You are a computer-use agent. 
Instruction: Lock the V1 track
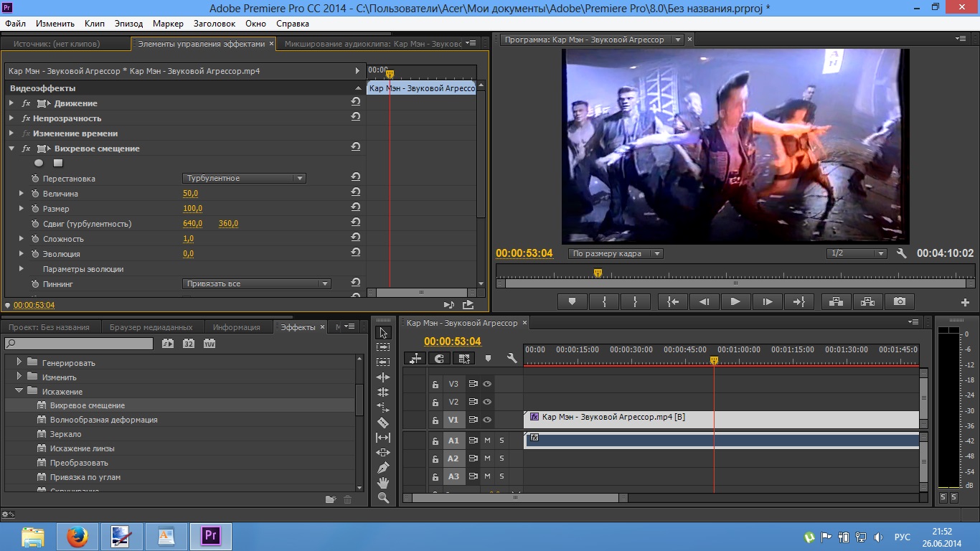point(435,420)
